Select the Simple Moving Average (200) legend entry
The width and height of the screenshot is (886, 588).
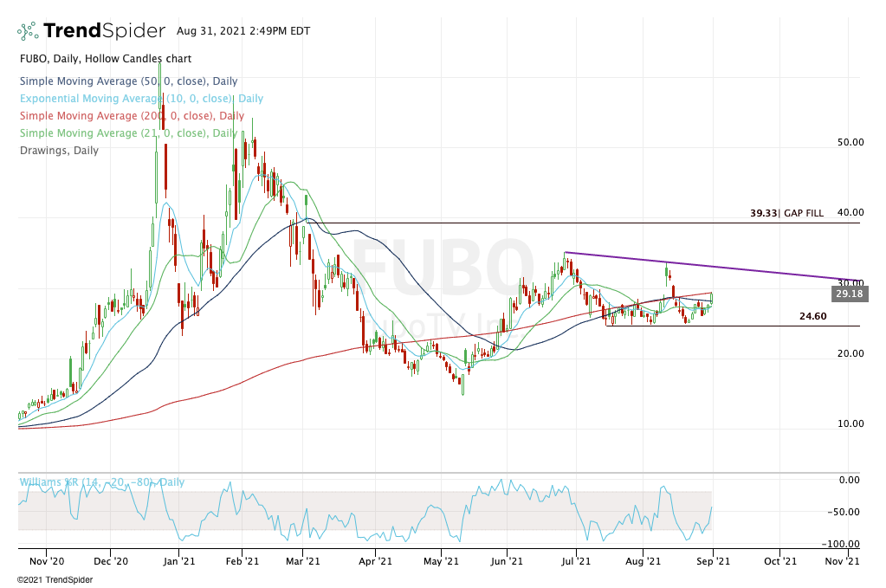tap(132, 116)
